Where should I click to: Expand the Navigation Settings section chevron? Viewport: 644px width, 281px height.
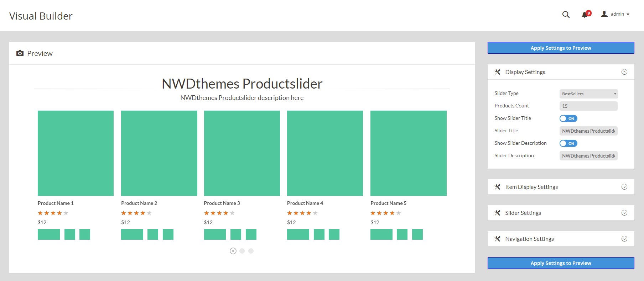(x=624, y=239)
